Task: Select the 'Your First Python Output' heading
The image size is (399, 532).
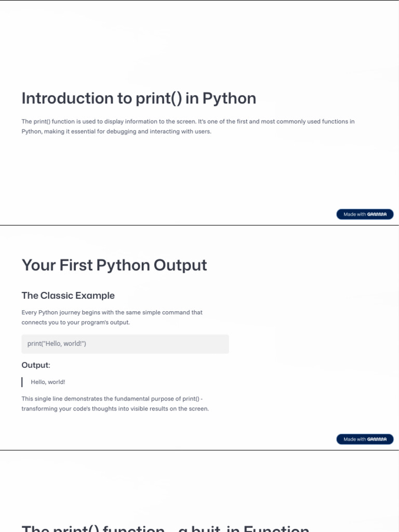Action: tap(114, 265)
